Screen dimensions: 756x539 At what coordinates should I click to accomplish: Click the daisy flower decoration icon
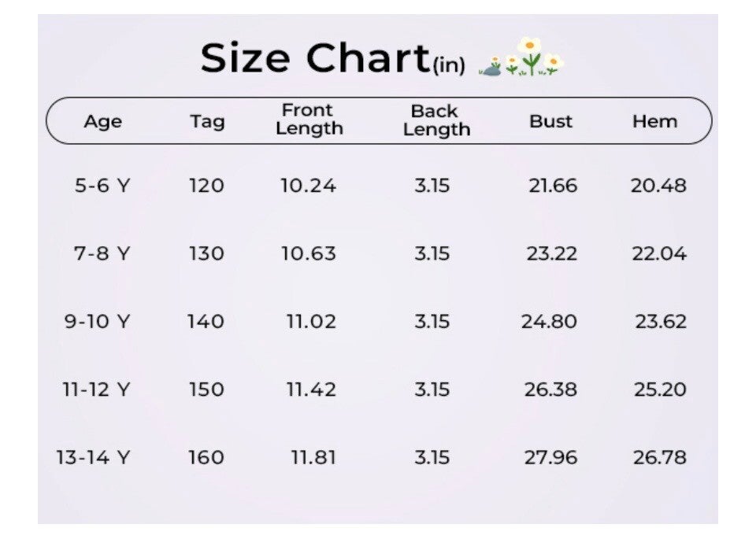[521, 57]
